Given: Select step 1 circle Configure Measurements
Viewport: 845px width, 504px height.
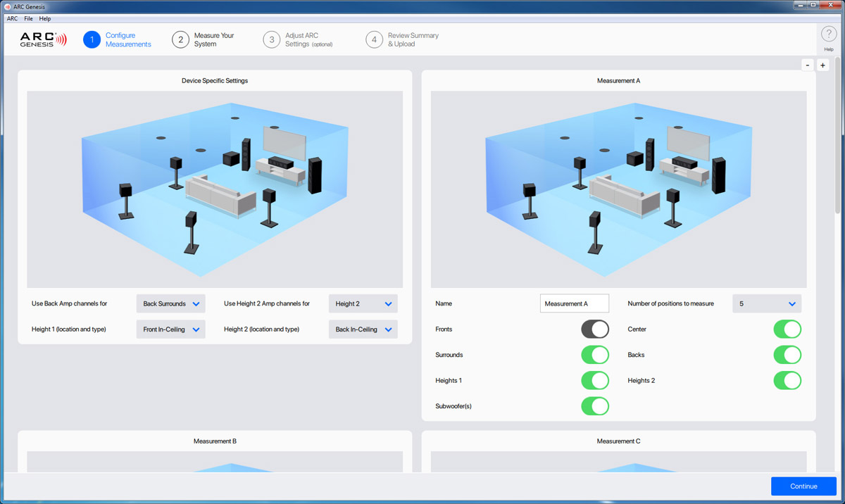Looking at the screenshot, I should [92, 39].
